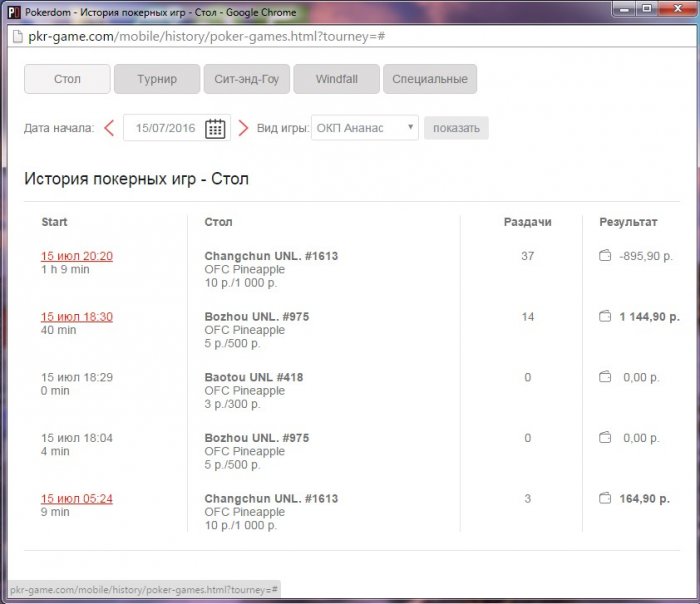Click wallet icon in Baotou UNL #418 row
Screen dimensions: 700x604
605,377
